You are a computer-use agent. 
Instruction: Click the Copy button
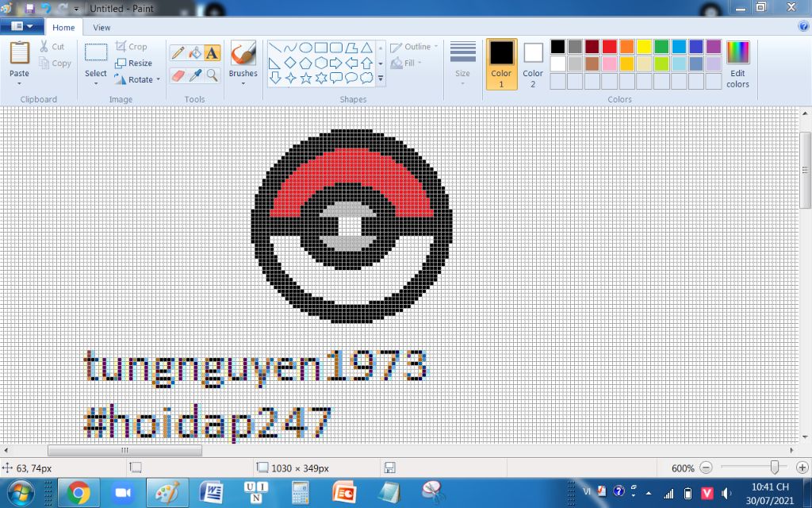coord(55,63)
